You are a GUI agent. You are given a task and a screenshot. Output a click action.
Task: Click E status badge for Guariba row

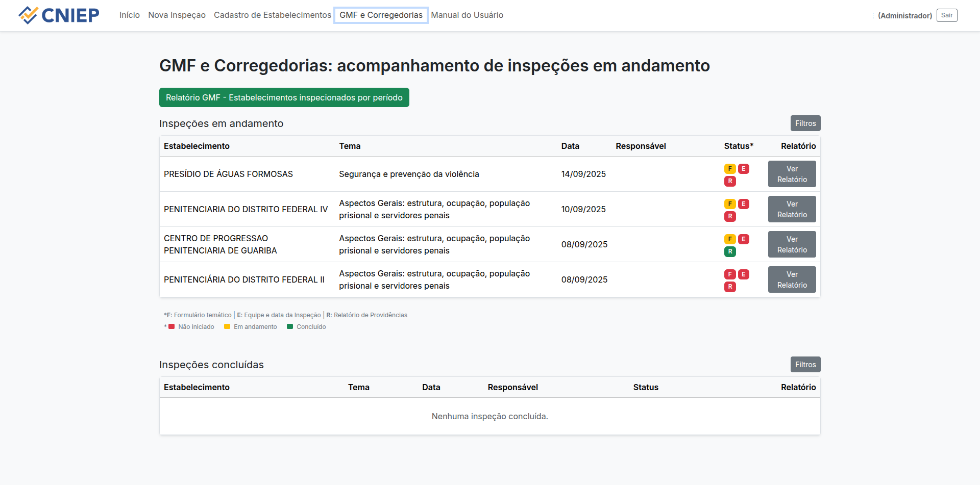[x=744, y=239]
